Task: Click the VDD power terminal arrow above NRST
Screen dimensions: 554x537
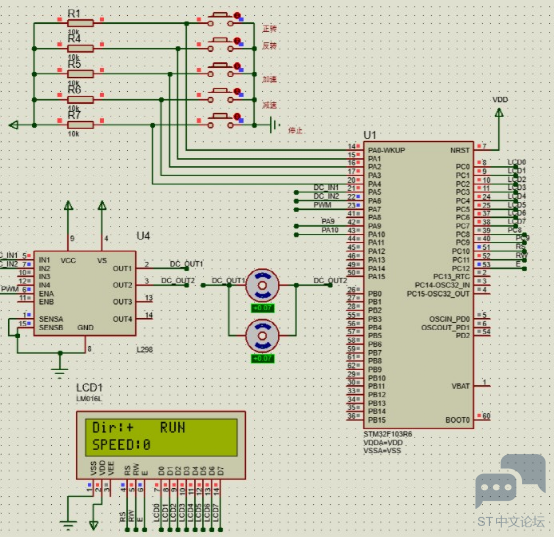Action: [499, 113]
